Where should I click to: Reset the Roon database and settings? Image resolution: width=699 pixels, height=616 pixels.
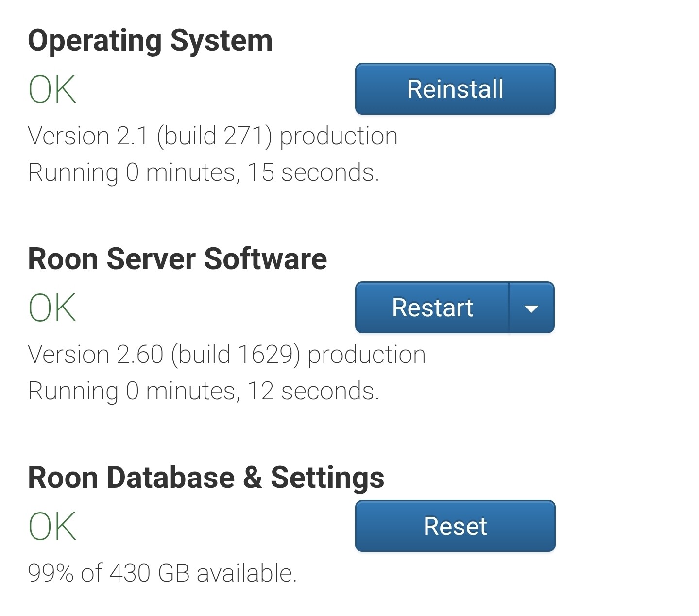[x=455, y=526]
